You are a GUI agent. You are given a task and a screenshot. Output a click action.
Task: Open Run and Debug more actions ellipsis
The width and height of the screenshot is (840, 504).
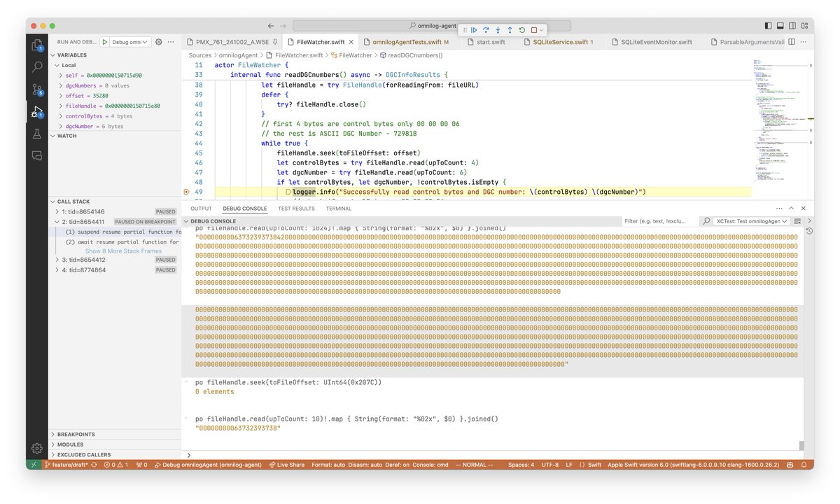pyautogui.click(x=170, y=42)
